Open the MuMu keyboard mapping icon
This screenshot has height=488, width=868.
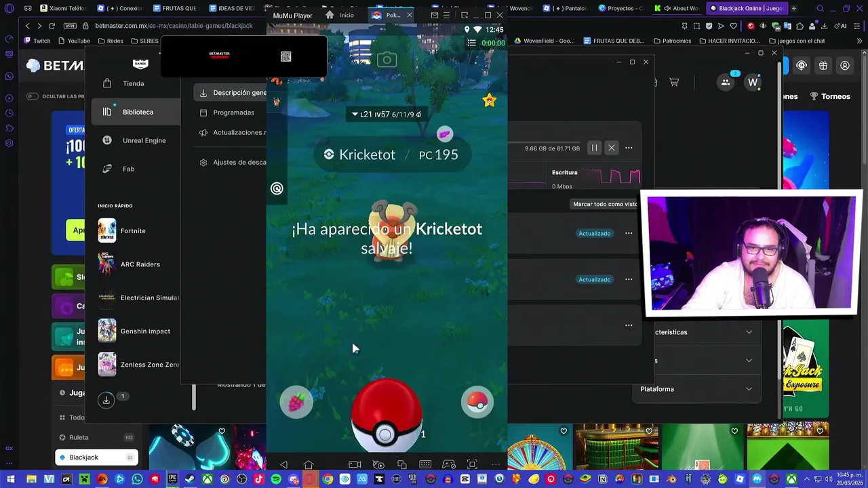425,464
